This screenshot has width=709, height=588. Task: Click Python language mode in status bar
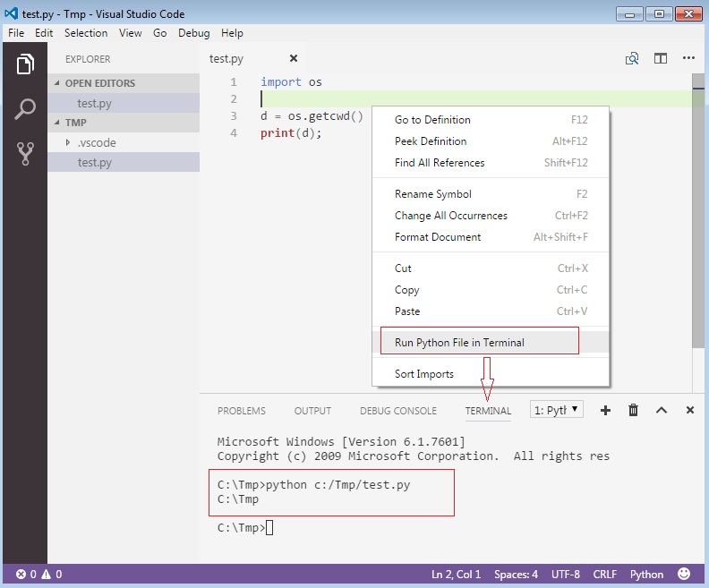tap(646, 575)
